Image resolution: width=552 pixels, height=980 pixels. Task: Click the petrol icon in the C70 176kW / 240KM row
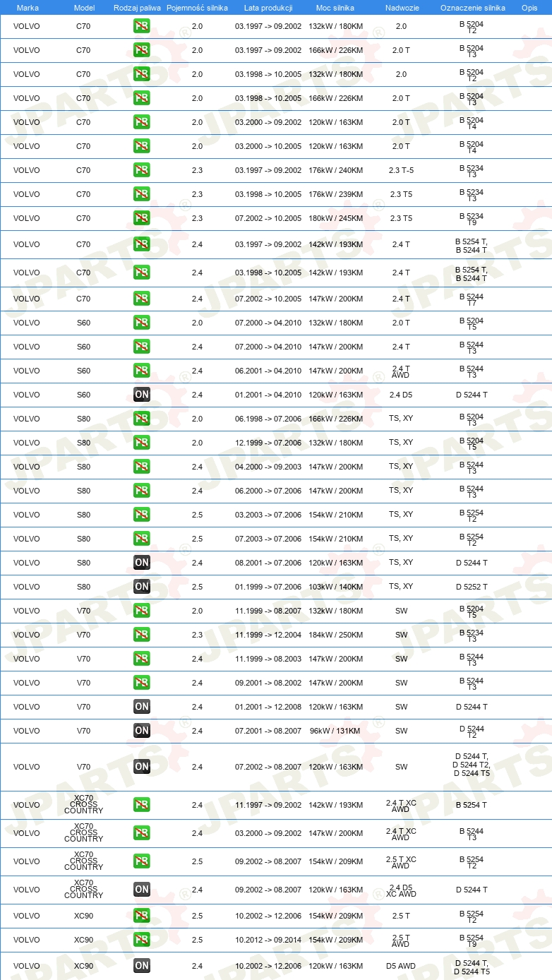(x=142, y=170)
